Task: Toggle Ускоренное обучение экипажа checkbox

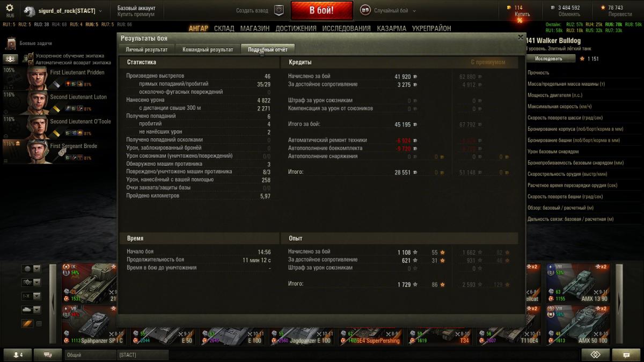Action: (x=31, y=55)
